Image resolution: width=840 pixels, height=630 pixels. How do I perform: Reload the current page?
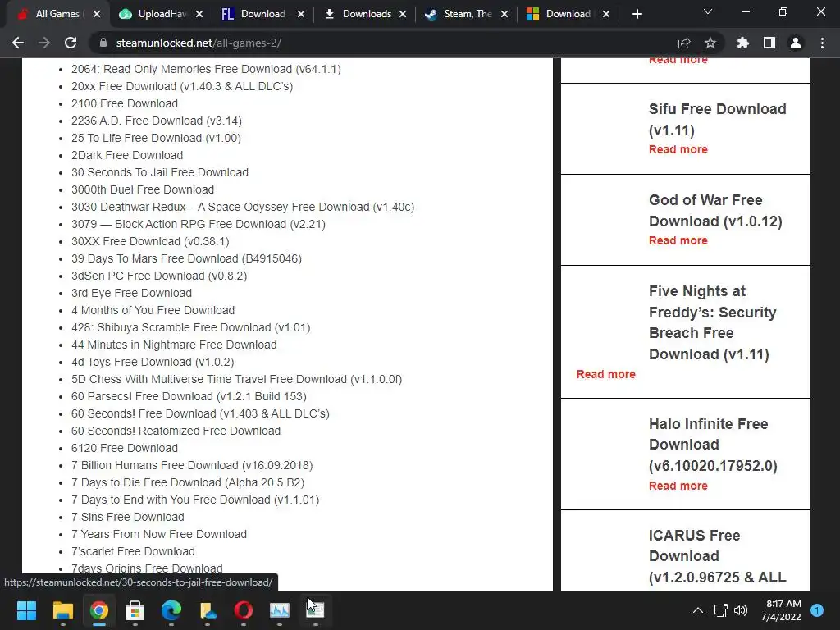71,43
